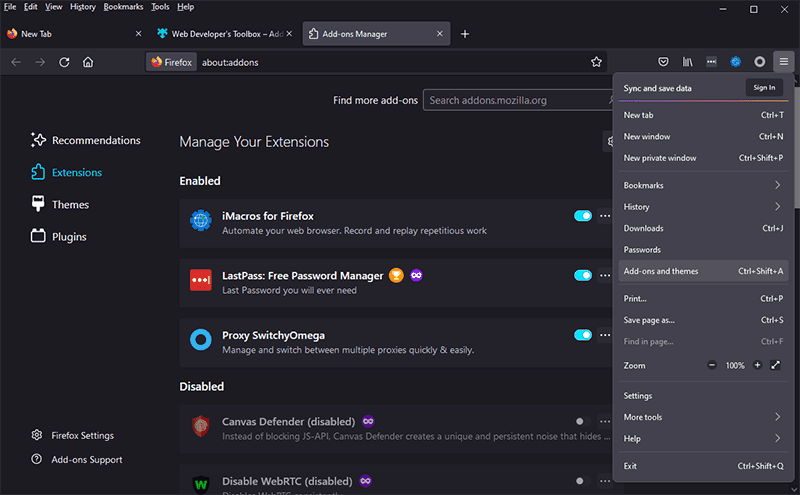Close the hamburger application menu button
Screen dimensions: 800x495
pos(784,62)
